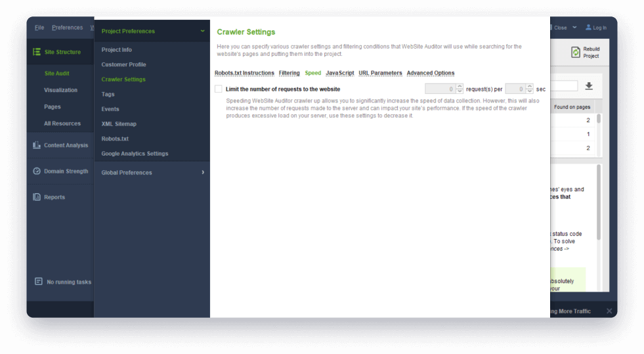The width and height of the screenshot is (644, 354).
Task: Open Google Analytics Settings
Action: click(135, 153)
